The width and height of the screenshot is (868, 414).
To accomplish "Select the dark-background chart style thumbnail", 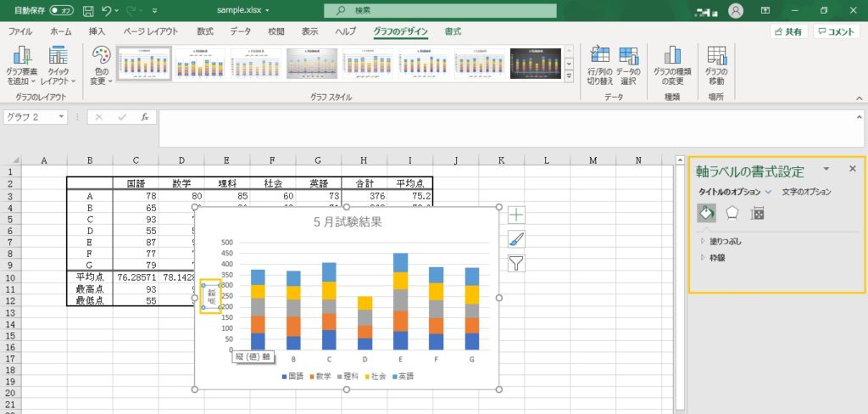I will [x=537, y=63].
